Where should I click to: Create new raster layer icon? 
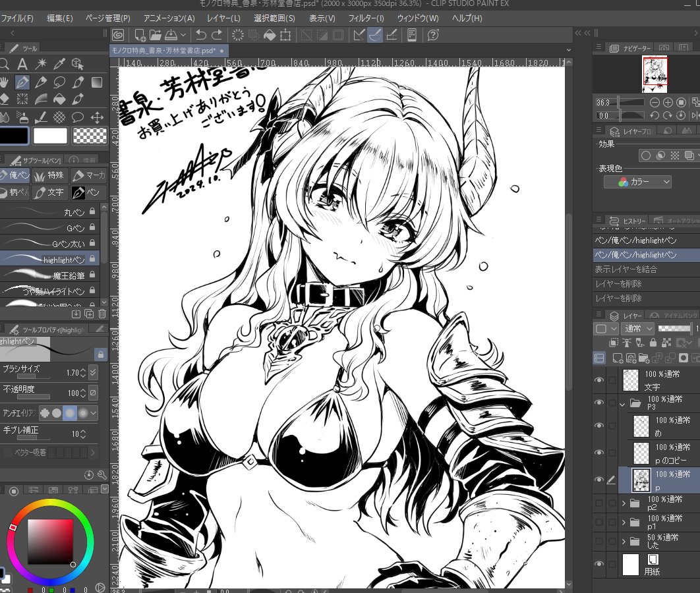pos(618,357)
